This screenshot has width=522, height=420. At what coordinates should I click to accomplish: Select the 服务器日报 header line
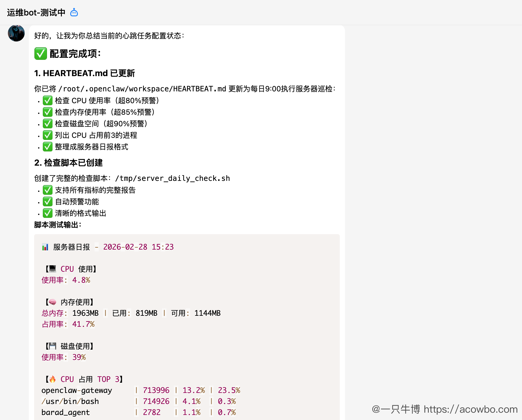108,247
